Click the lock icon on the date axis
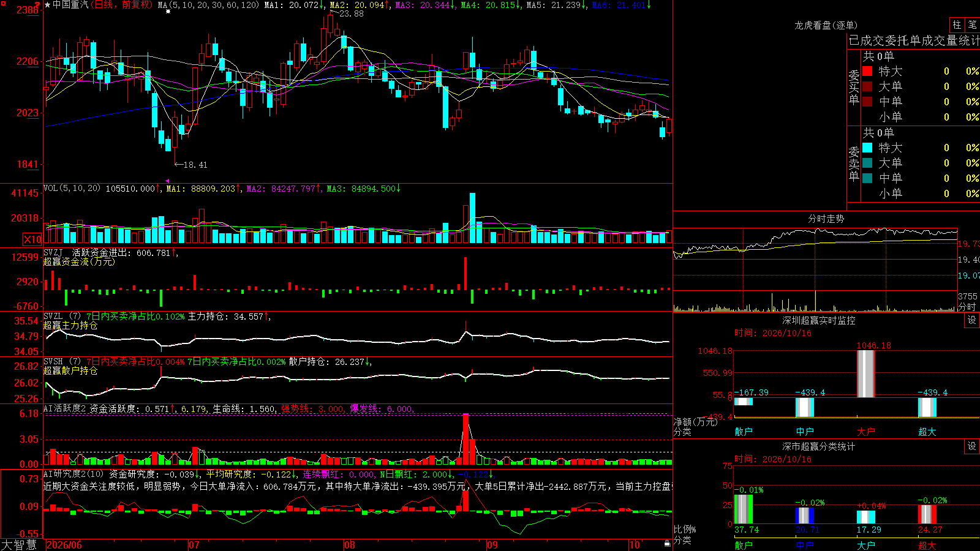The height and width of the screenshot is (551, 980). click(667, 544)
